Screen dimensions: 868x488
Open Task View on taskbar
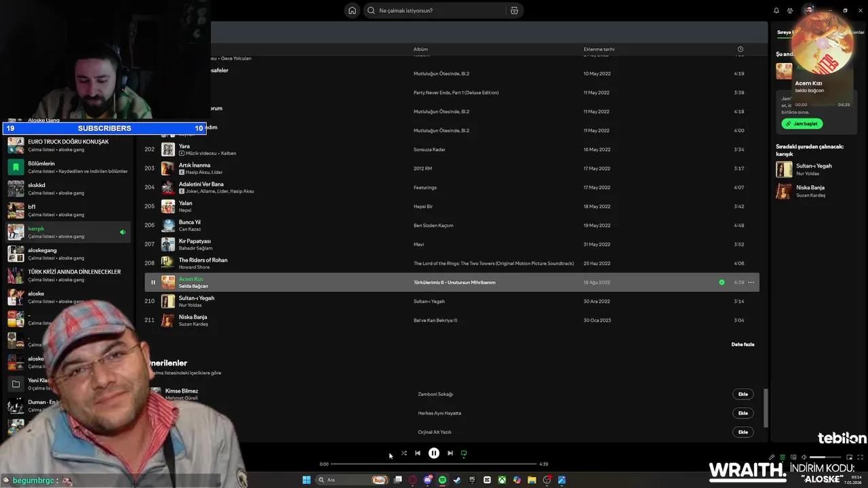[x=398, y=480]
